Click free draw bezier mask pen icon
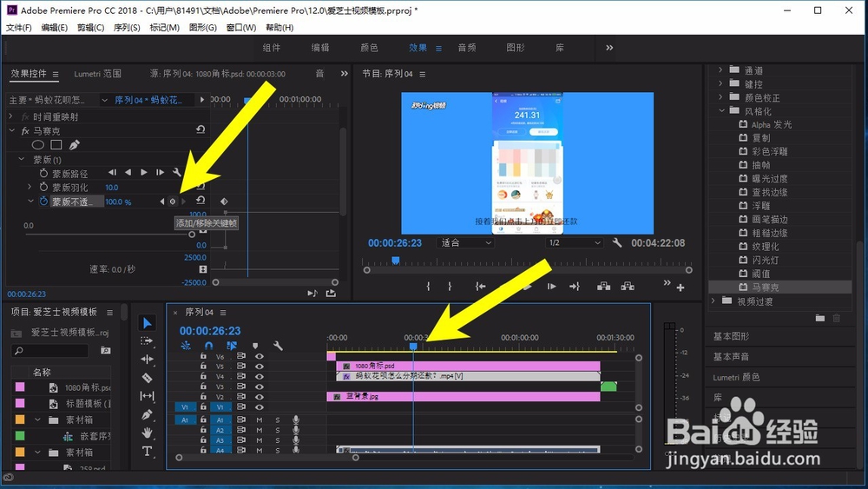Viewport: 868px width, 489px height. (x=74, y=145)
